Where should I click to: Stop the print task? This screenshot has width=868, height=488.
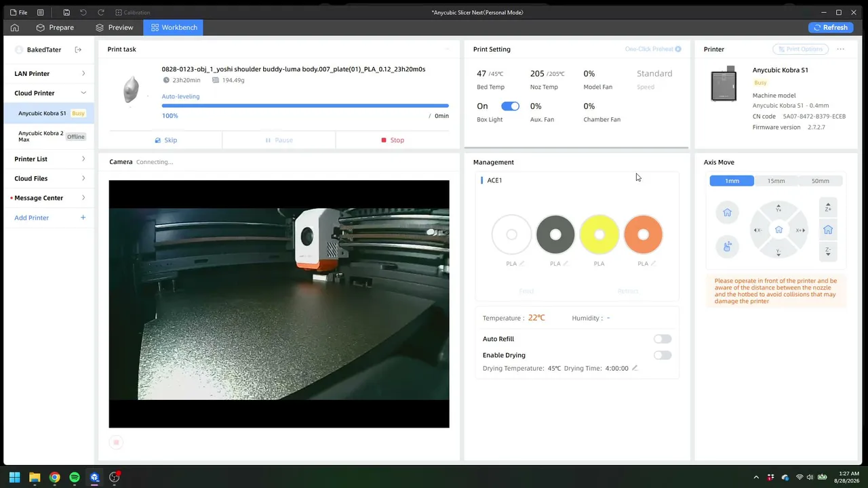393,140
